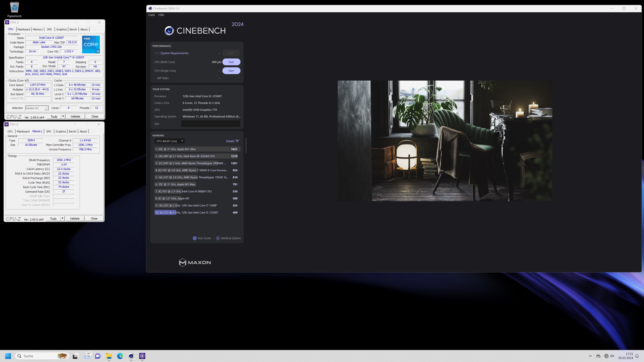The width and height of the screenshot is (644, 362).
Task: Open Memory tab in top CPU-Z window
Action: point(38,29)
